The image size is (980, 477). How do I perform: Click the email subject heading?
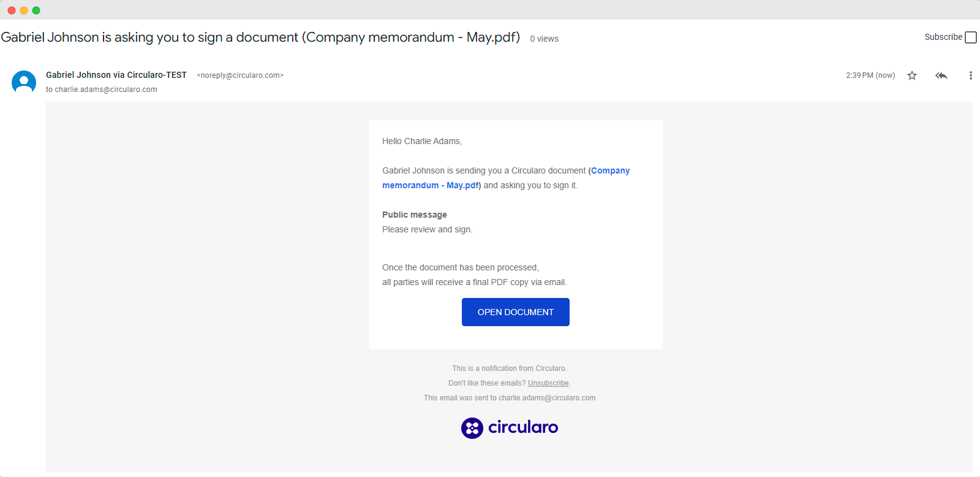click(260, 37)
